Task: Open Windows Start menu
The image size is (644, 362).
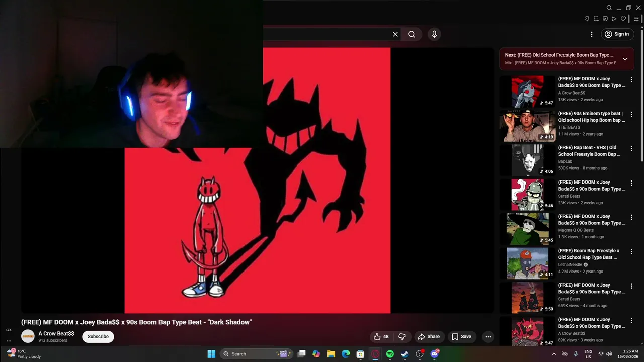Action: click(211, 354)
